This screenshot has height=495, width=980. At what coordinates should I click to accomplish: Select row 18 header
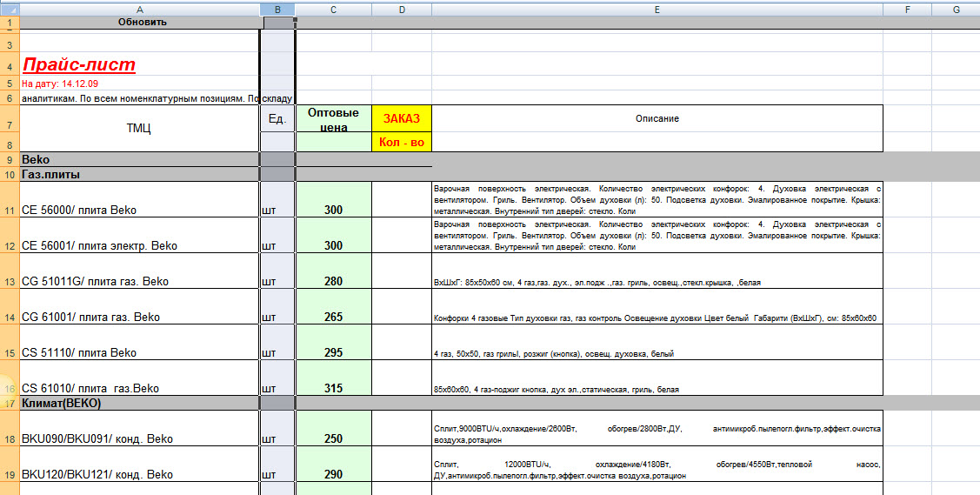coord(10,428)
